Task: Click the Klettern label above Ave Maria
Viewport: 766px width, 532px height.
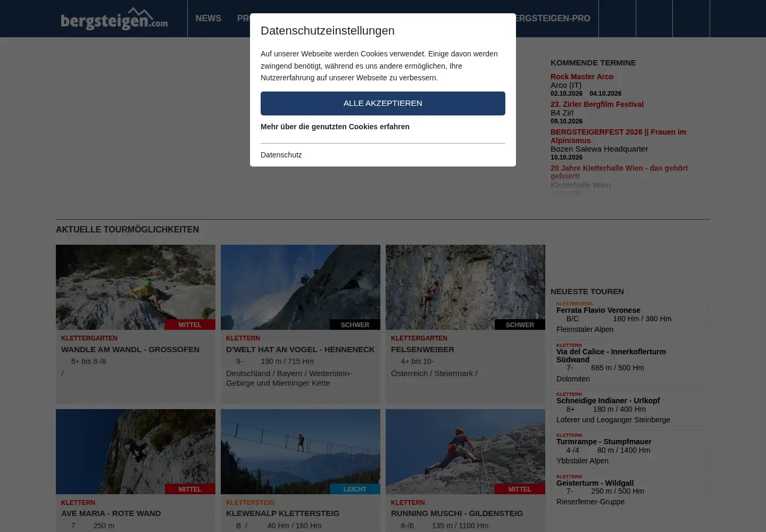Action: 78,503
